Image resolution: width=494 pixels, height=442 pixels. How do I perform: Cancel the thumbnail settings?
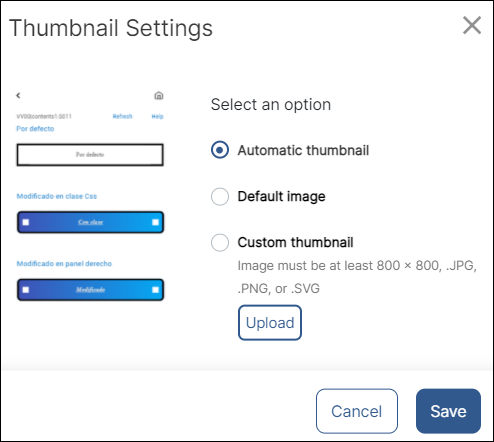click(x=357, y=411)
